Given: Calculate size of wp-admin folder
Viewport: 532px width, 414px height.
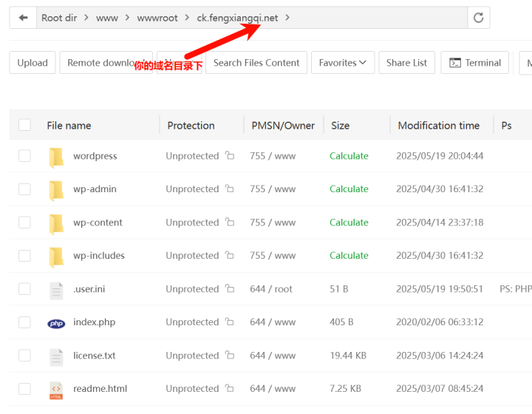Looking at the screenshot, I should point(349,189).
